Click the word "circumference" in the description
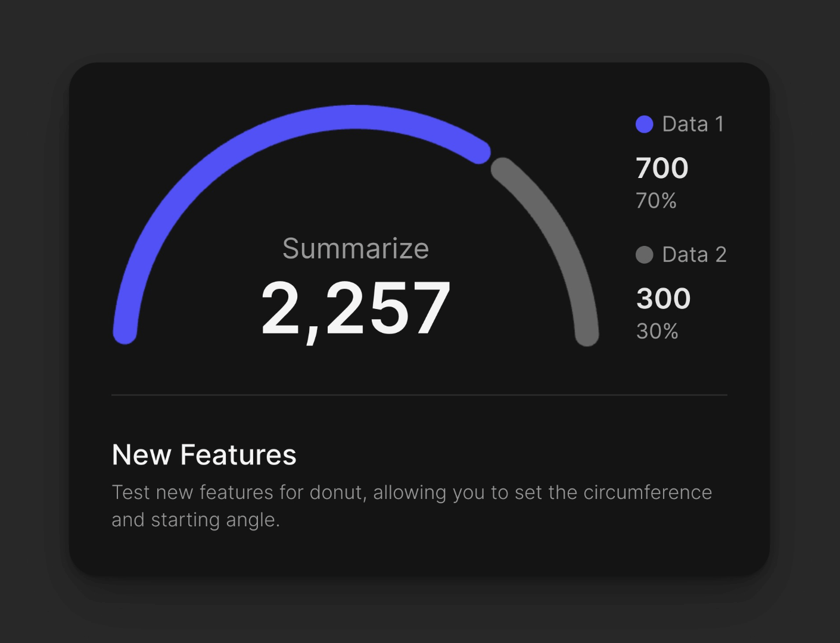Viewport: 840px width, 643px height. 648,493
